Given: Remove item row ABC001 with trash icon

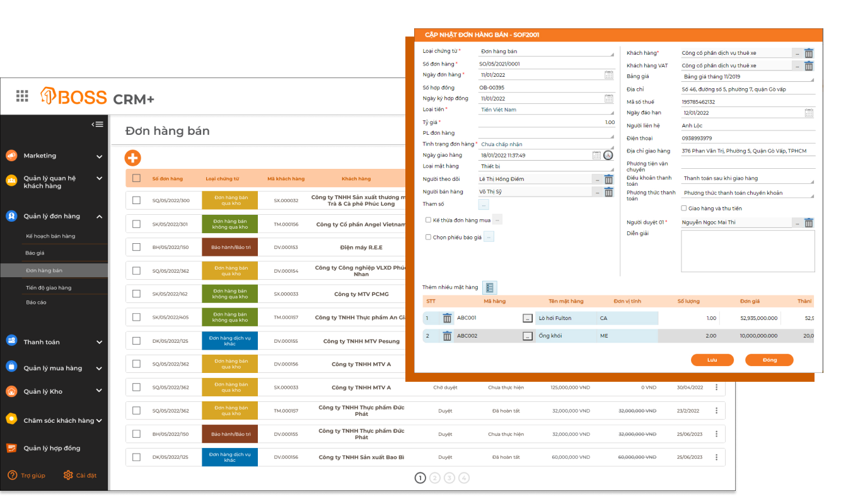Looking at the screenshot, I should click(447, 318).
